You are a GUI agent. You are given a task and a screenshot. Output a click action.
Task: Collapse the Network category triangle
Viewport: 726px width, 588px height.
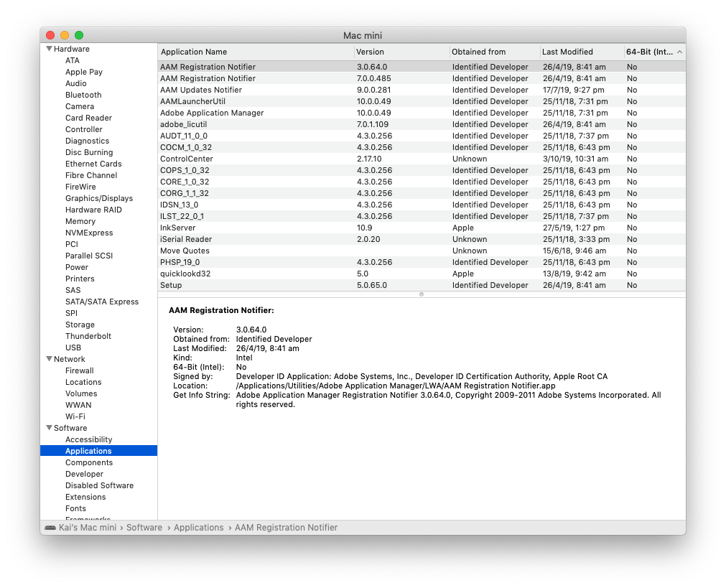tap(49, 359)
